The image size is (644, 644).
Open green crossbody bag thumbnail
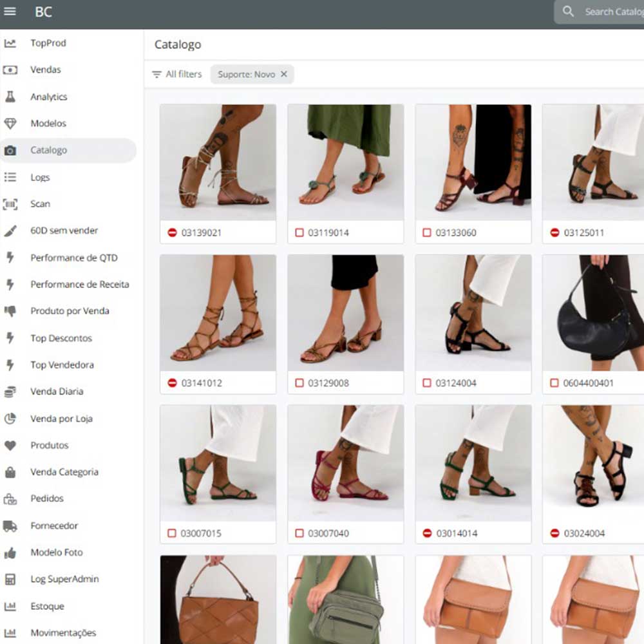345,600
